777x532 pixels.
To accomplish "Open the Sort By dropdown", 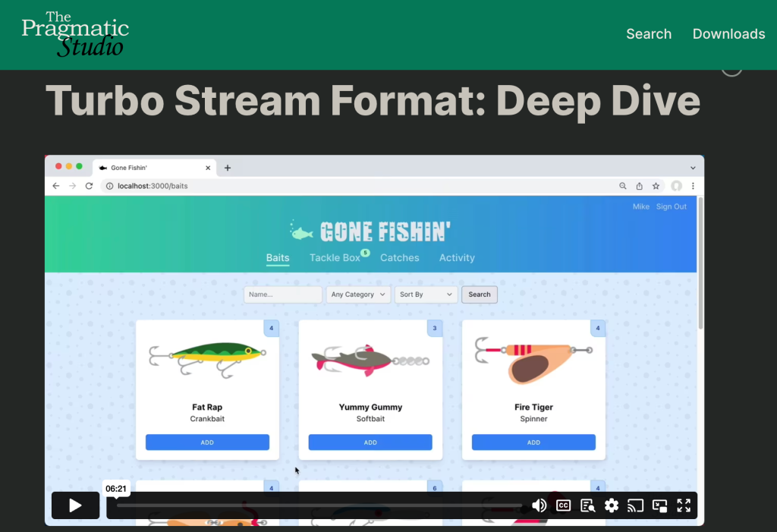I will pos(426,294).
